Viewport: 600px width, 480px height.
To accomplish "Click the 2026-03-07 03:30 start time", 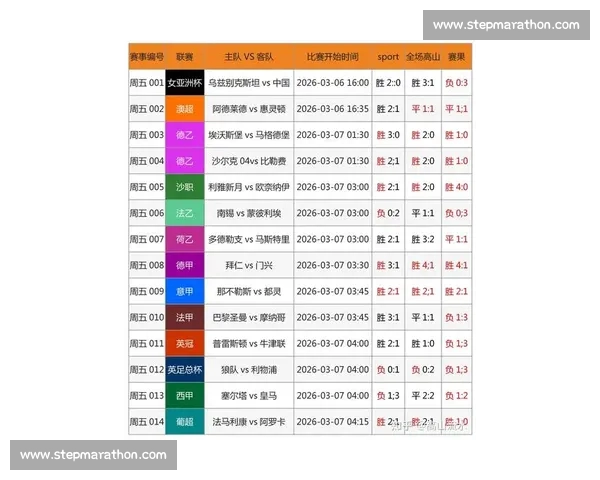I will 333,265.
